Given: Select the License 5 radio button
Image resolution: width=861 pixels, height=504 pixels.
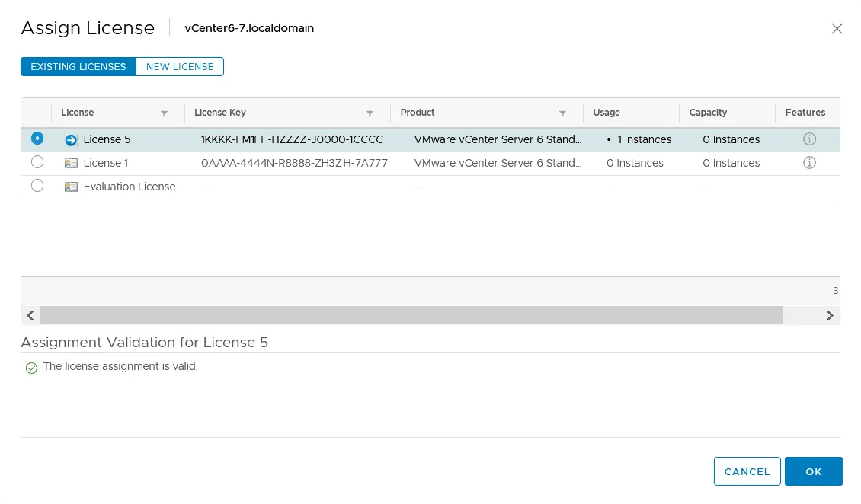Looking at the screenshot, I should [x=37, y=139].
